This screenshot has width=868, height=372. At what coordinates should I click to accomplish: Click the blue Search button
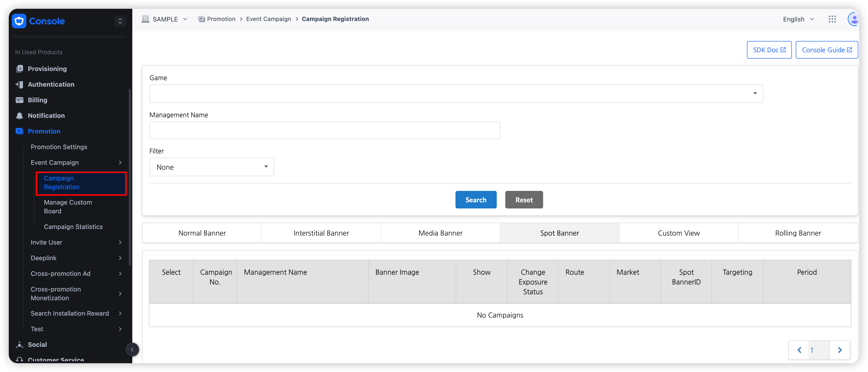pyautogui.click(x=475, y=200)
